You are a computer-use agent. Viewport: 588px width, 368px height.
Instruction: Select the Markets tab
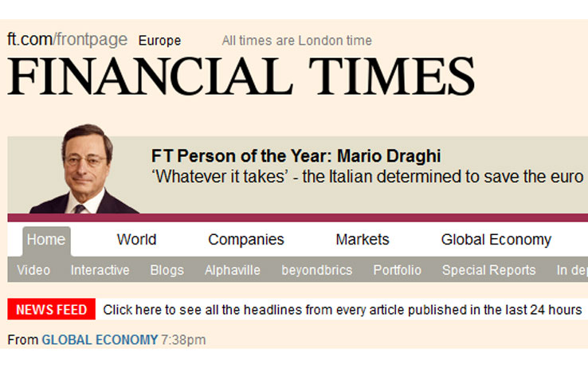pos(363,240)
